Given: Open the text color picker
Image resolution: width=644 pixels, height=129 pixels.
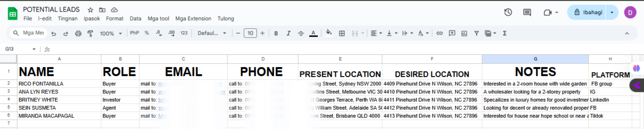Looking at the screenshot, I should (313, 33).
